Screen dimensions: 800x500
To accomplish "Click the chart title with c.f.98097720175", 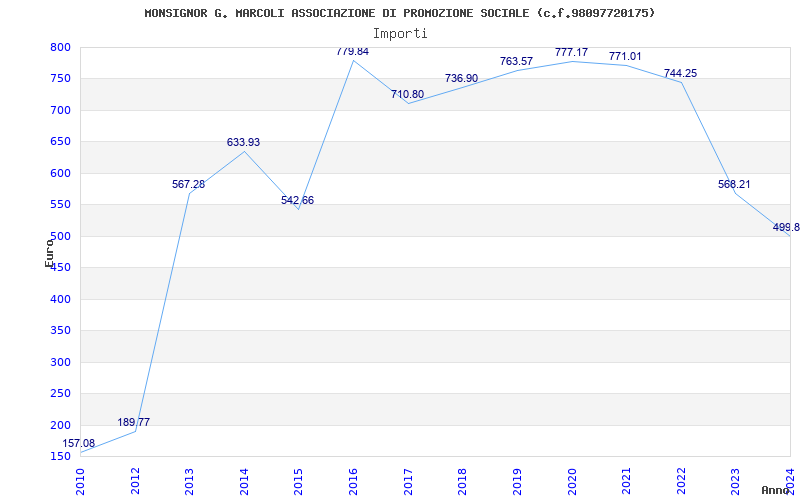I will tap(399, 13).
